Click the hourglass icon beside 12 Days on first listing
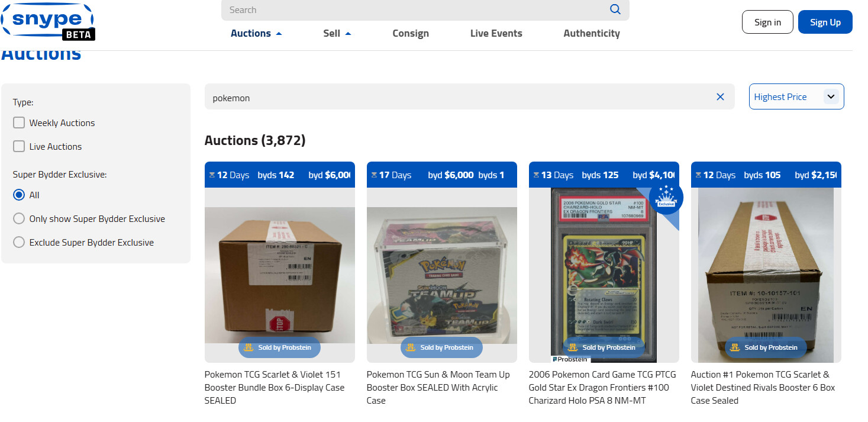This screenshot has width=868, height=422. tap(211, 175)
